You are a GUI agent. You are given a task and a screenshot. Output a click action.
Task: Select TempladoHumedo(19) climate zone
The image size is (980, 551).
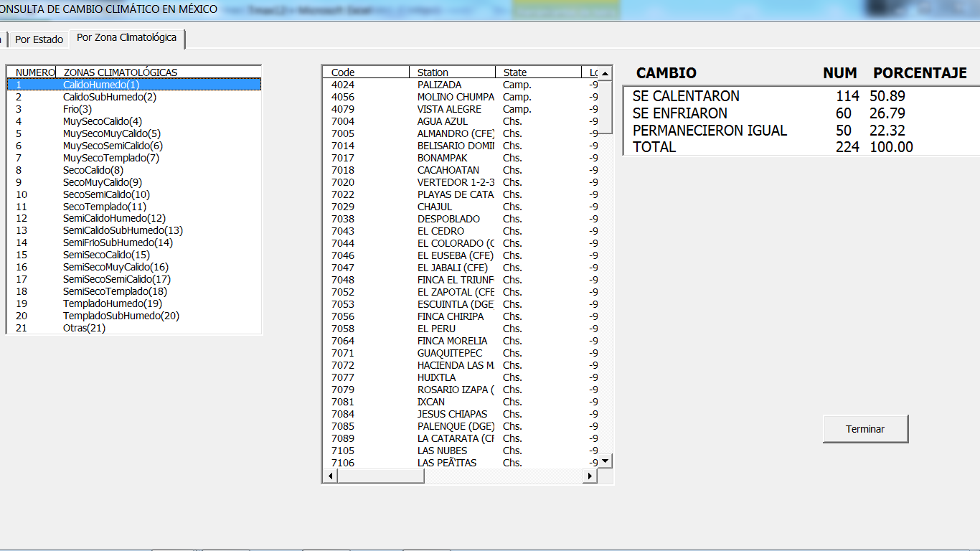[x=113, y=303]
